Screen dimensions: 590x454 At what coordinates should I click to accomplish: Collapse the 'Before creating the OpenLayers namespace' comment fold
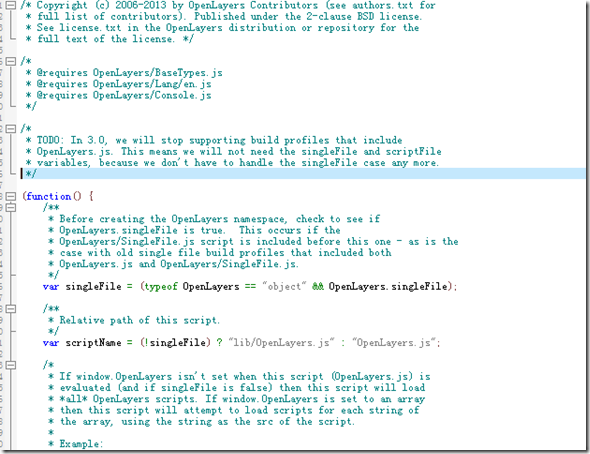point(12,208)
